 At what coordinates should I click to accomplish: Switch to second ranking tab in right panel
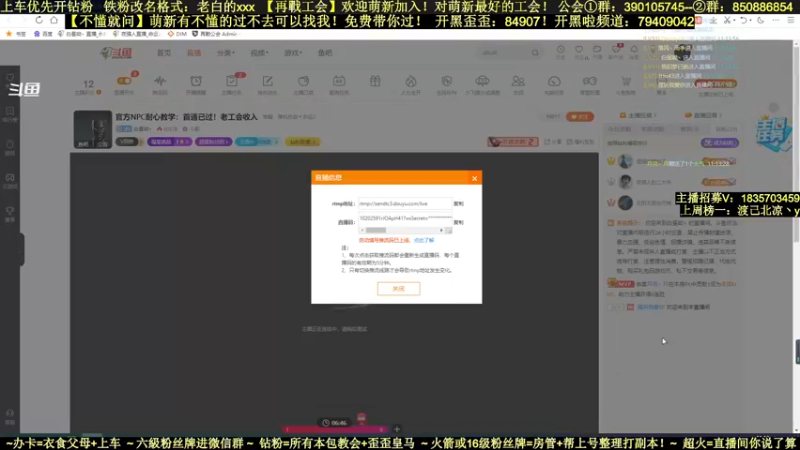653,129
